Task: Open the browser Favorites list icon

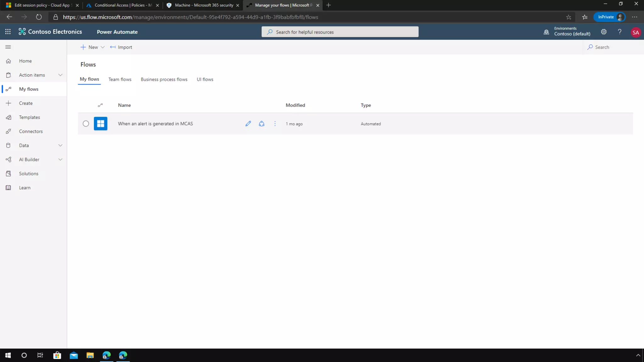Action: pyautogui.click(x=585, y=17)
